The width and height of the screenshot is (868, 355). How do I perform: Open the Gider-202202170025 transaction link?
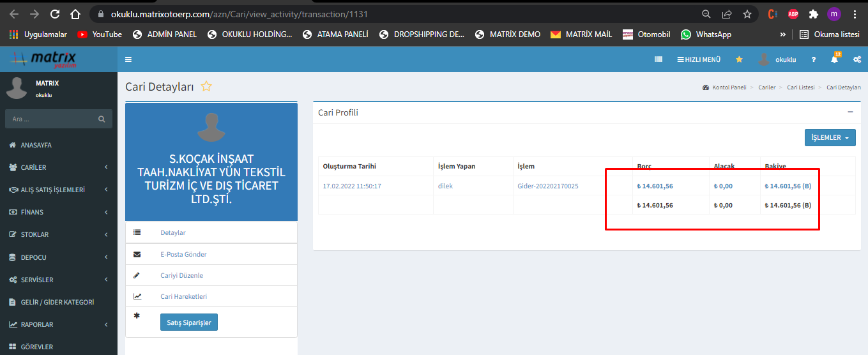coord(547,186)
